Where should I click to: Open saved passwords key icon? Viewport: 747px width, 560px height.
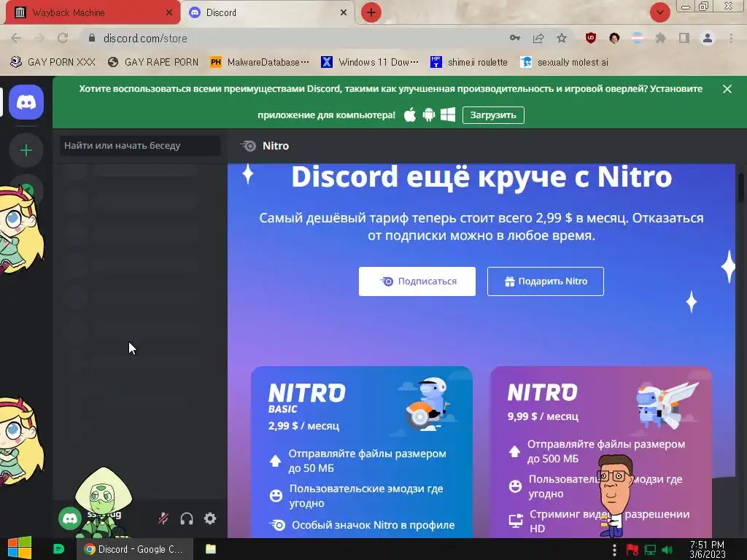click(515, 38)
